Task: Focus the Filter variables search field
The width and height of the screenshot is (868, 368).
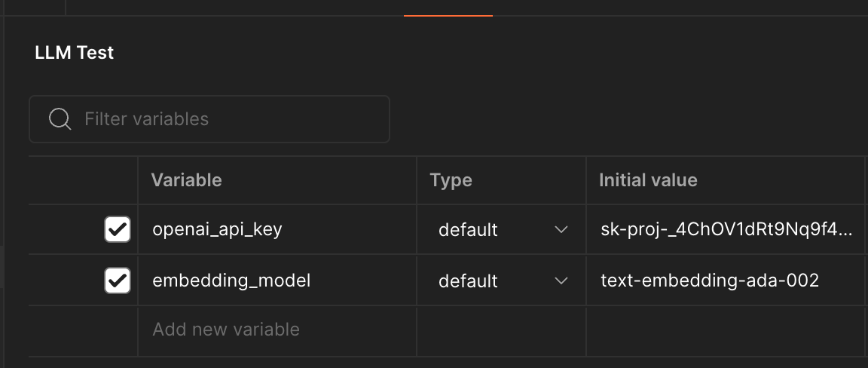Action: coord(226,119)
